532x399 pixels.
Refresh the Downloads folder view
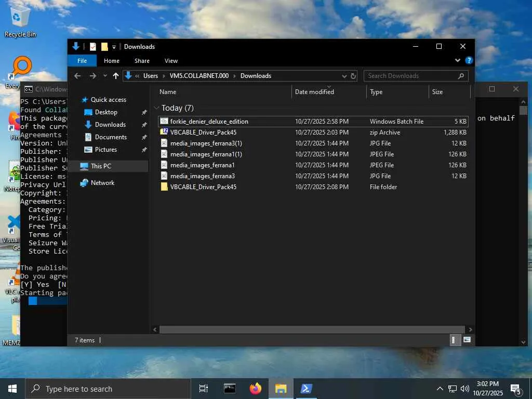(353, 76)
